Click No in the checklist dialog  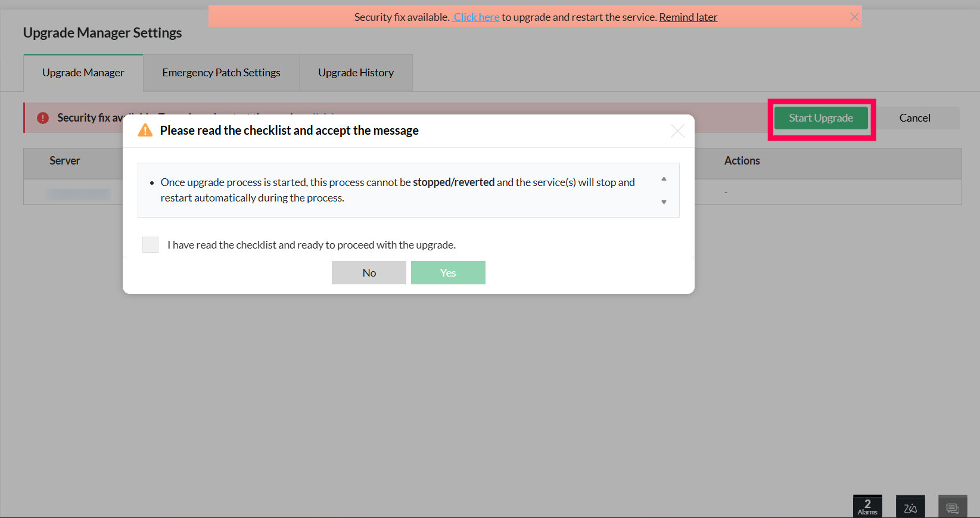369,272
